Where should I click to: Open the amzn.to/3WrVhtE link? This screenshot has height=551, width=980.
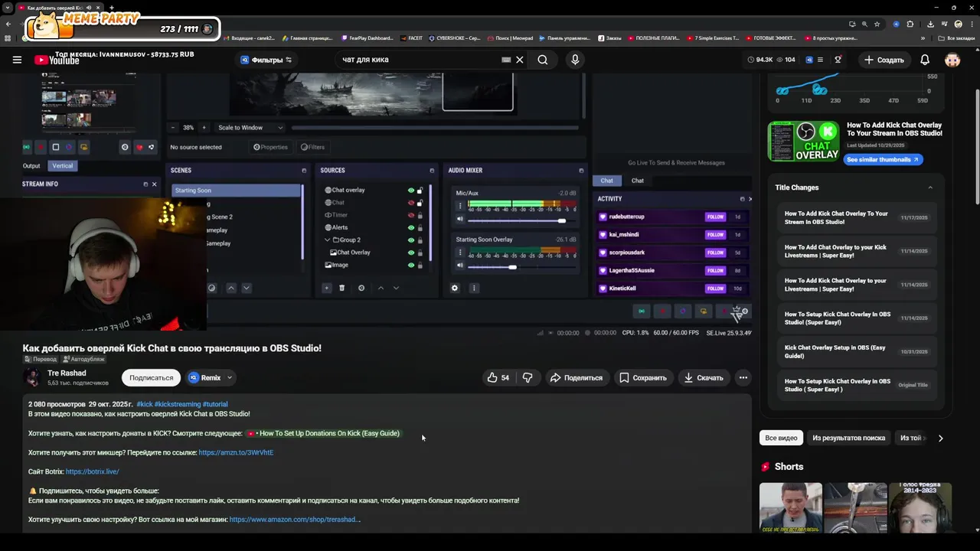[x=236, y=452]
